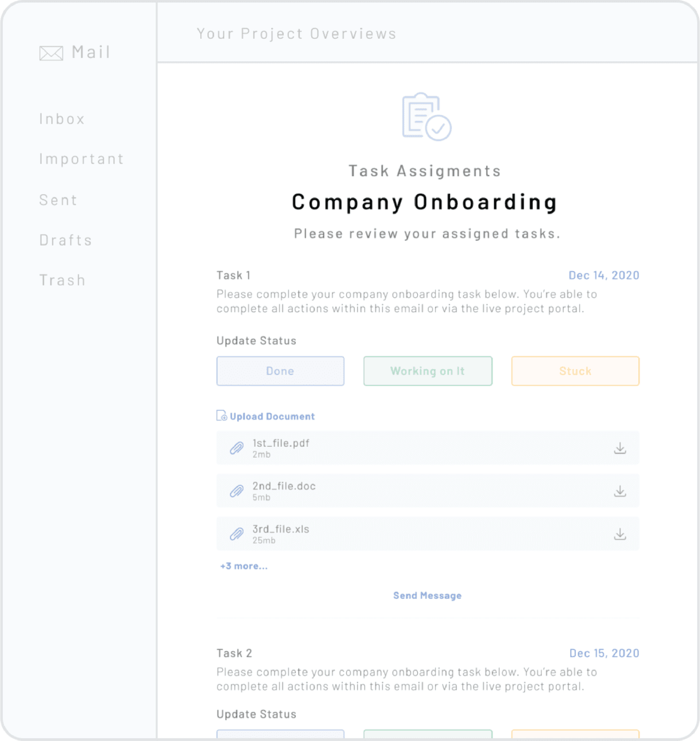Open the Inbox folder

62,119
